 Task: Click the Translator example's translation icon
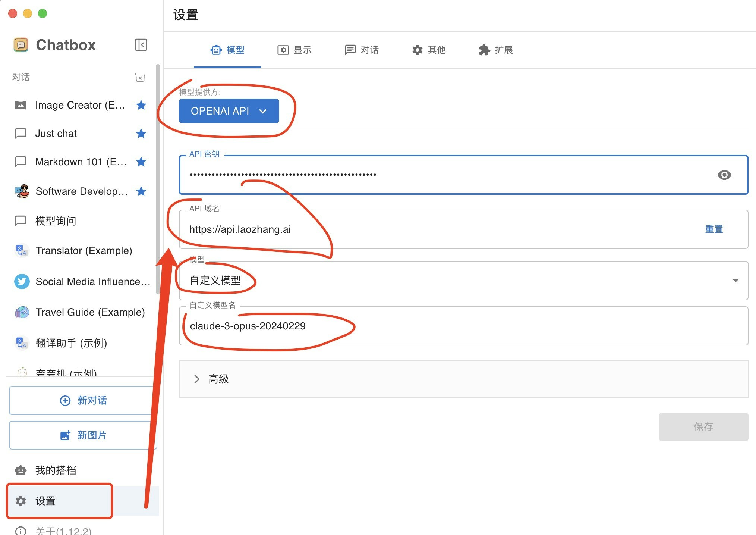pos(21,250)
